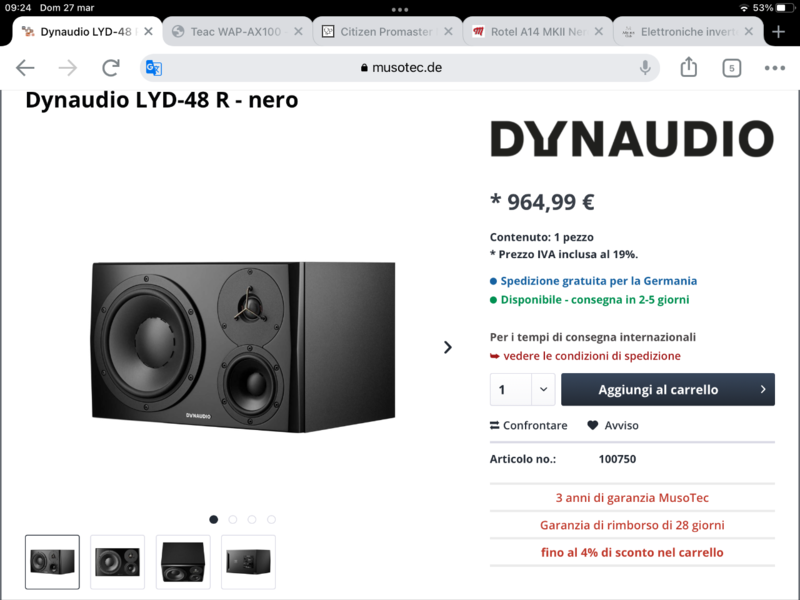
Task: Tap the microphone voice search icon
Action: click(645, 67)
